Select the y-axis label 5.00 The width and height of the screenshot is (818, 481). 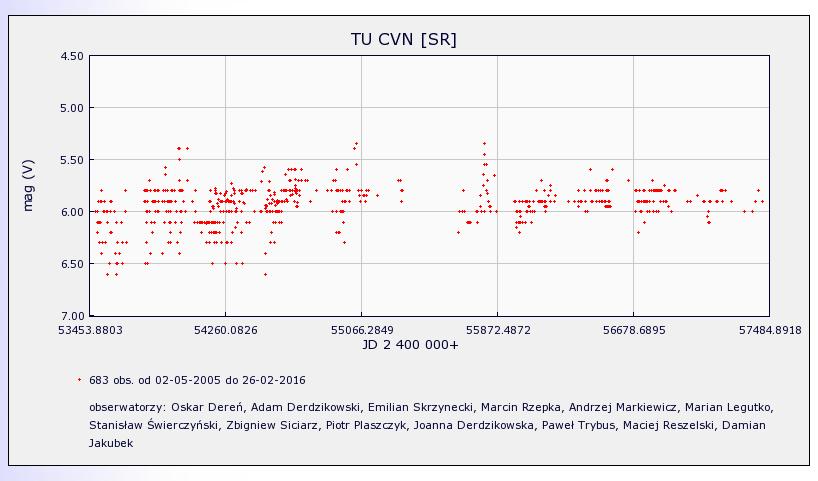(72, 108)
